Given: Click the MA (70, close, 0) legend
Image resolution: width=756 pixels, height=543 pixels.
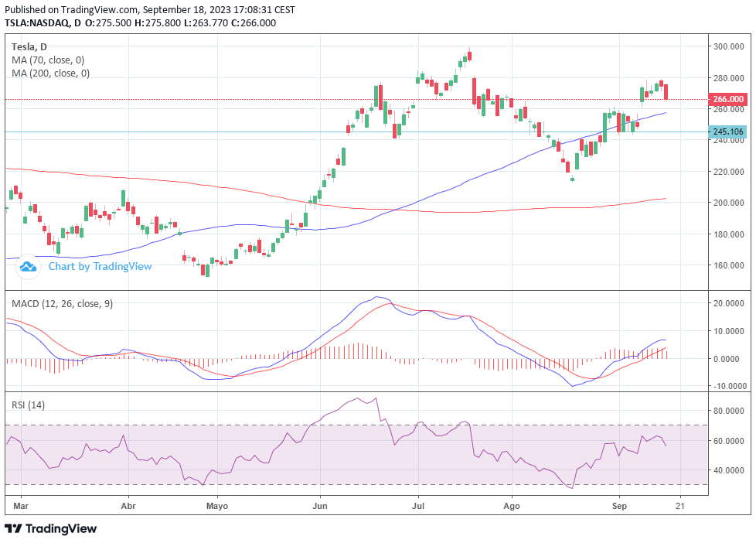Looking at the screenshot, I should [x=48, y=60].
